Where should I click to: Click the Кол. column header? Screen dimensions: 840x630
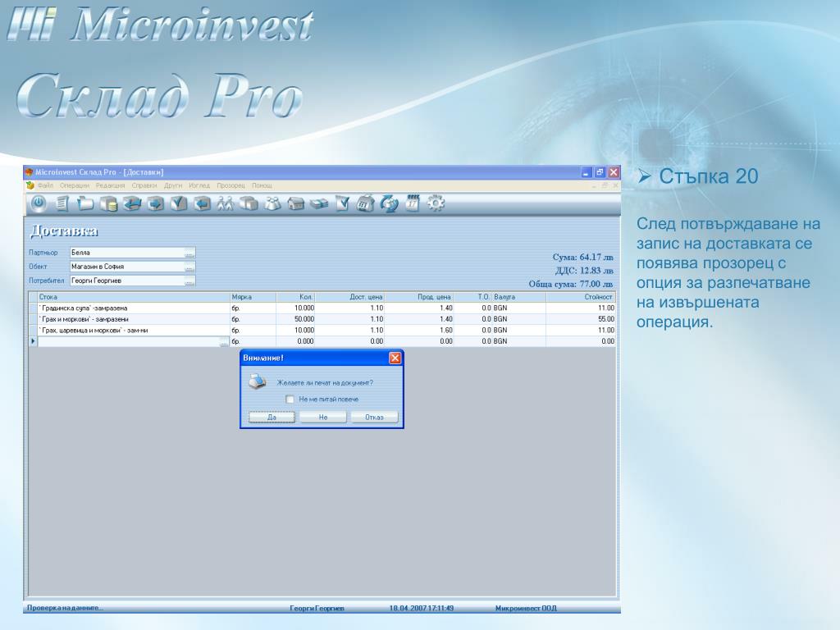[295, 297]
